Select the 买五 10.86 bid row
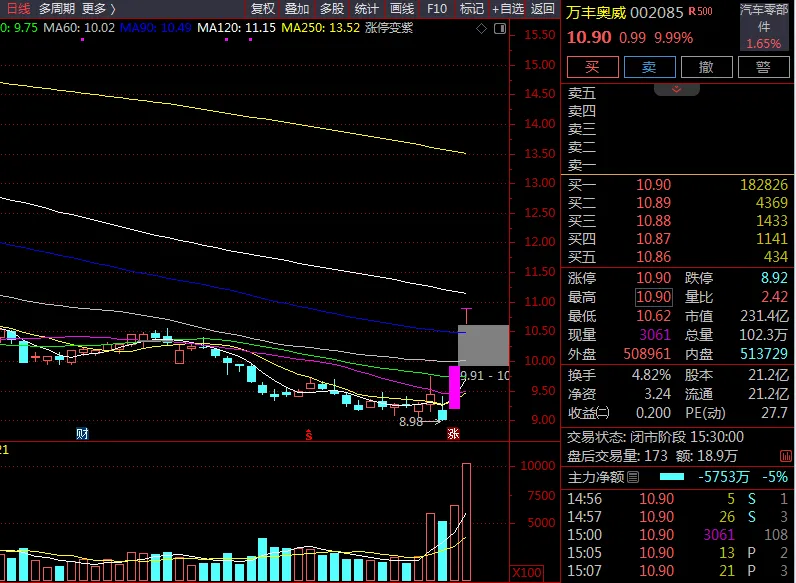This screenshot has width=796, height=583. [x=678, y=256]
